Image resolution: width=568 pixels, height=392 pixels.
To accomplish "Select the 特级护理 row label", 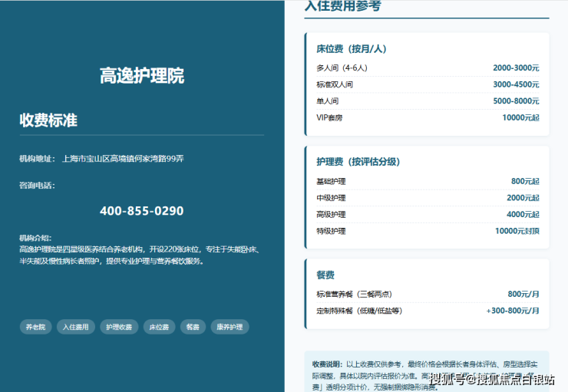I will [331, 232].
